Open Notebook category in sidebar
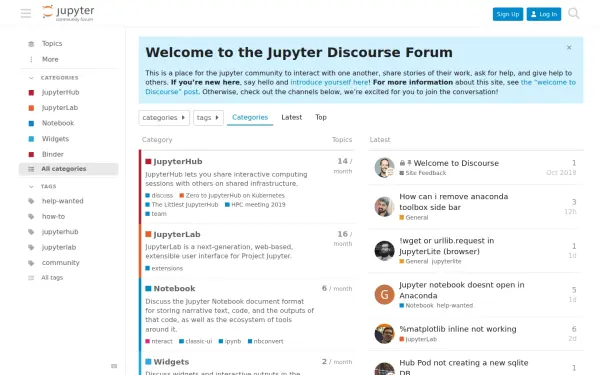The height and width of the screenshot is (375, 600). (58, 123)
